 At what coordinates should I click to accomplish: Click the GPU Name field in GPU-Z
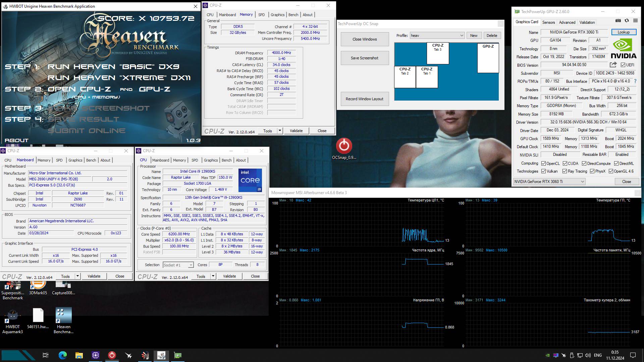point(574,32)
